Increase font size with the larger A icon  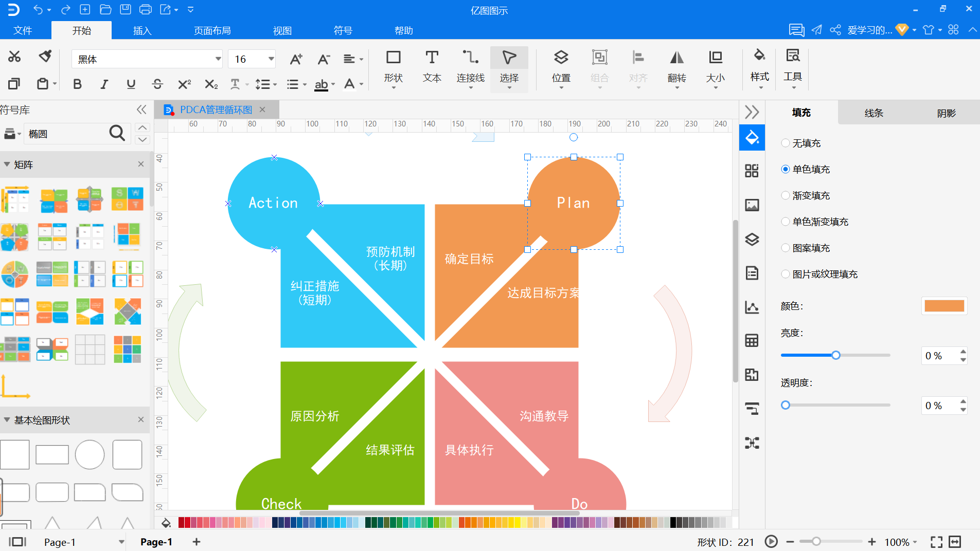point(296,59)
